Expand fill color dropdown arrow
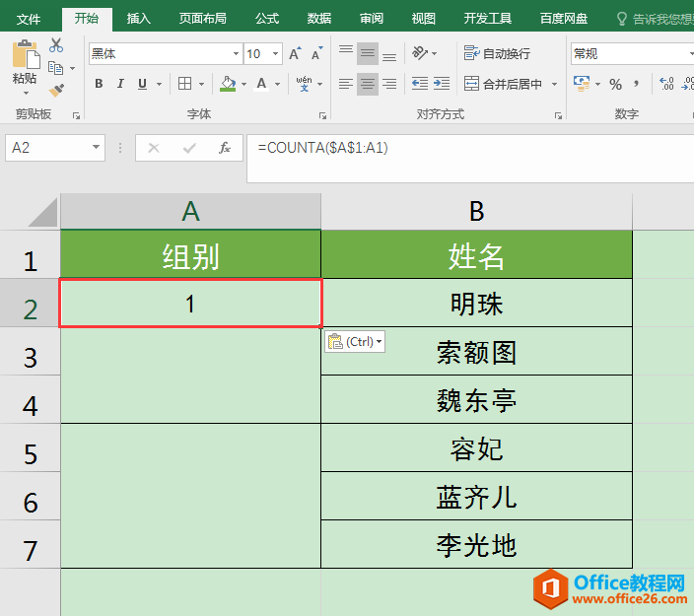 click(x=243, y=84)
